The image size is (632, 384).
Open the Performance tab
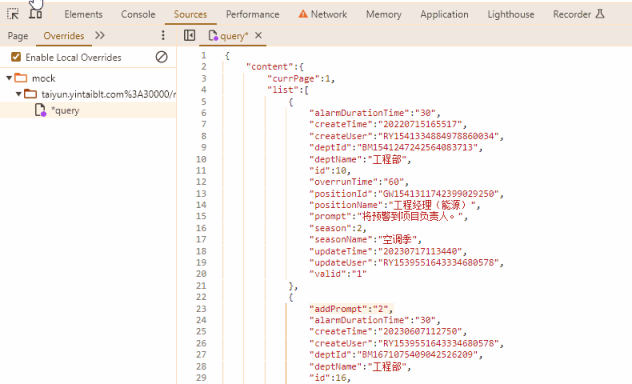pos(252,15)
